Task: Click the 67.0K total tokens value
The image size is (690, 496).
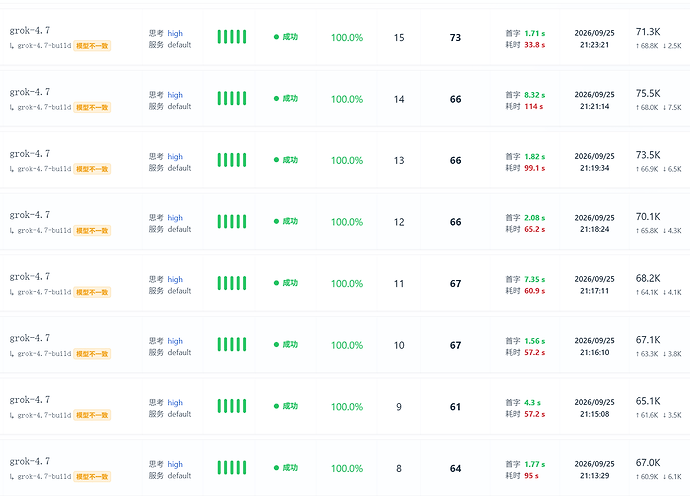Action: (648, 463)
